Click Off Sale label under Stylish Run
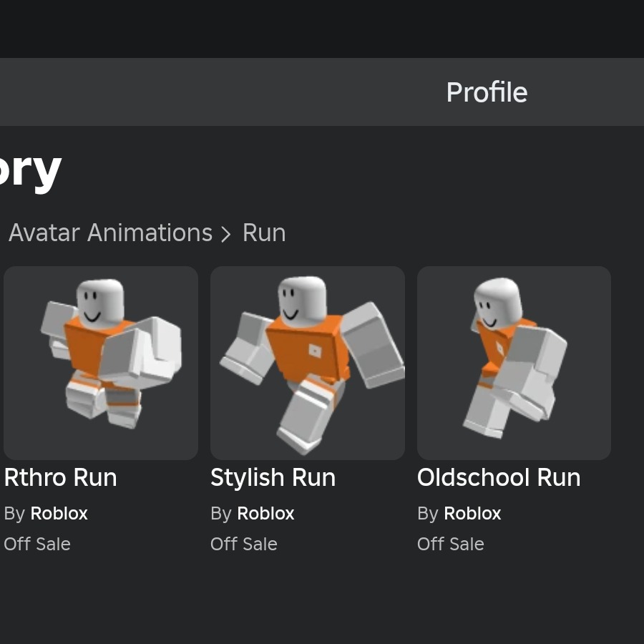 244,544
